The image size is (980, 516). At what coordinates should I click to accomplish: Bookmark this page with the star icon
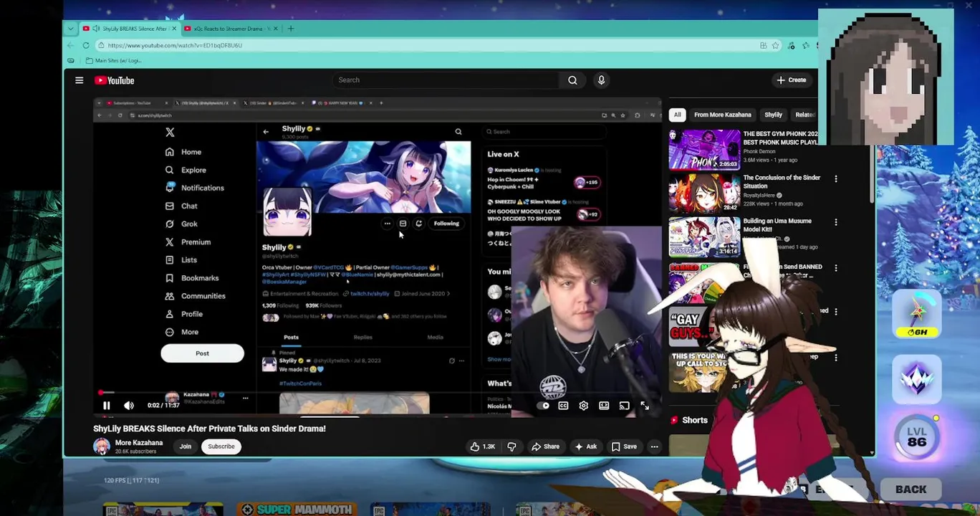pyautogui.click(x=775, y=45)
